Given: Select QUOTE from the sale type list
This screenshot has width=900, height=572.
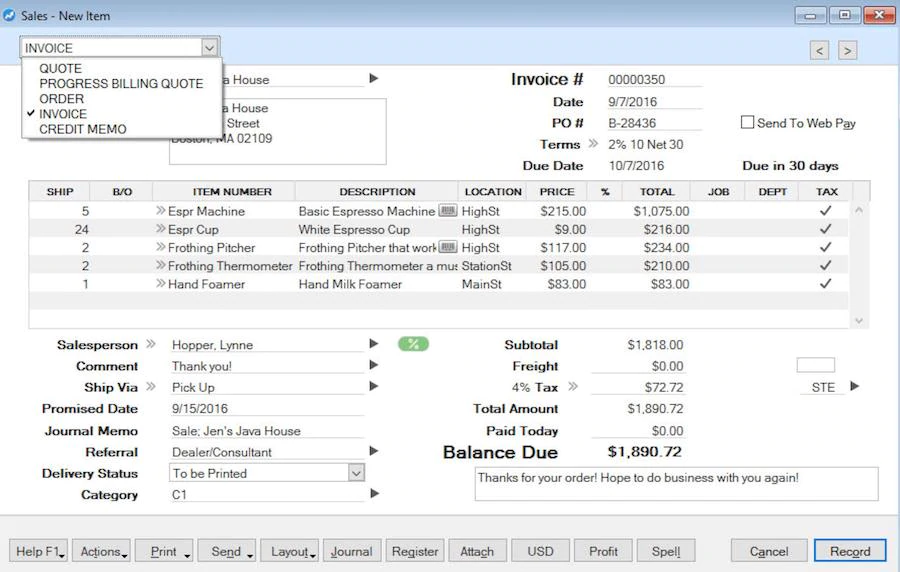Looking at the screenshot, I should point(61,69).
